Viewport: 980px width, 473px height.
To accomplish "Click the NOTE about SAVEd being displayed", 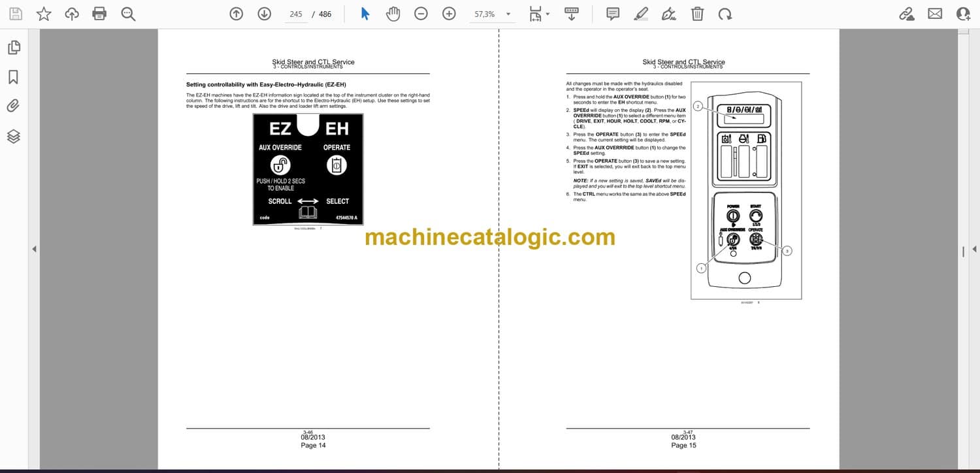I will tap(630, 183).
